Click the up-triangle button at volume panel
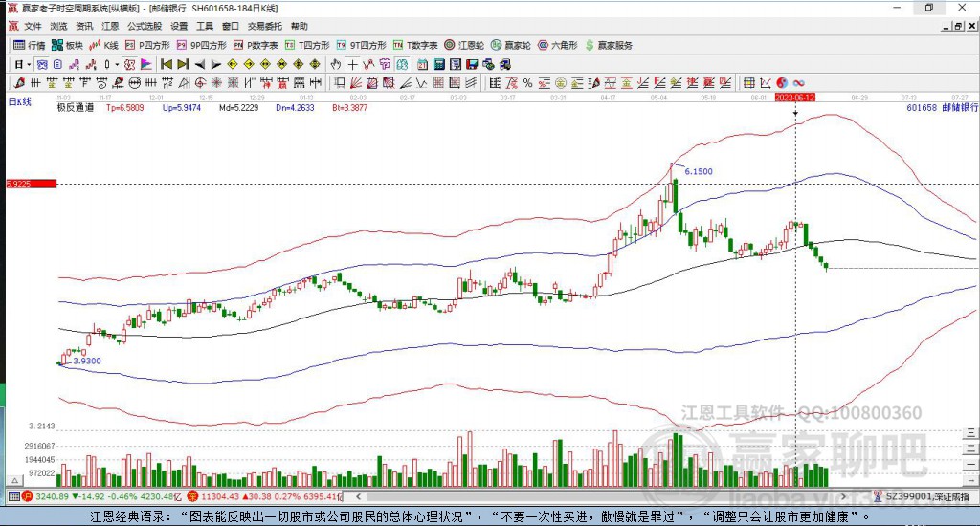 14,480
